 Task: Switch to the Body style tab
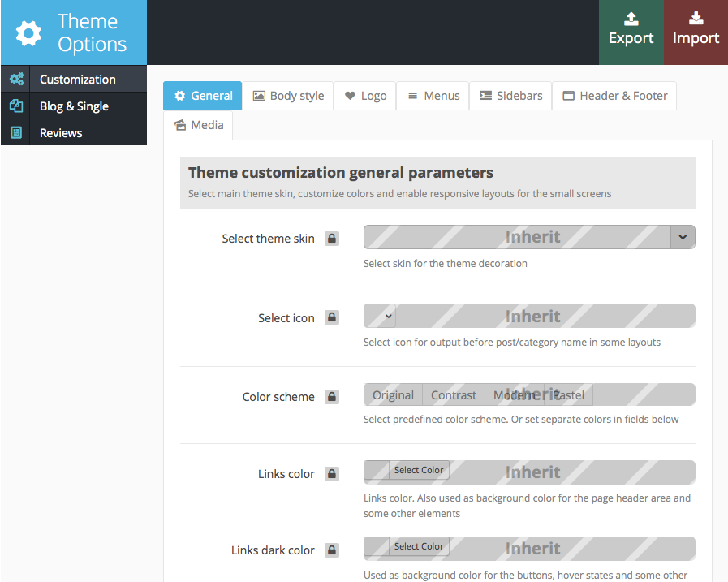tap(288, 96)
